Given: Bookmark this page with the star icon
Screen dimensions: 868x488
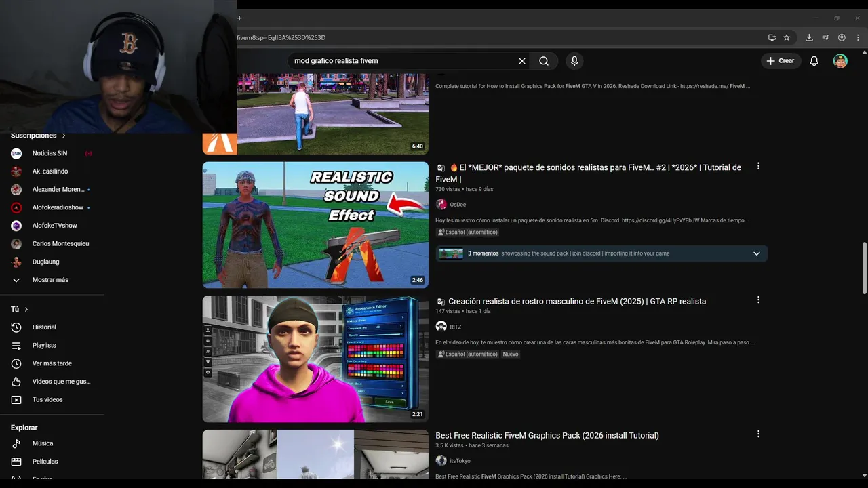Looking at the screenshot, I should coord(787,38).
